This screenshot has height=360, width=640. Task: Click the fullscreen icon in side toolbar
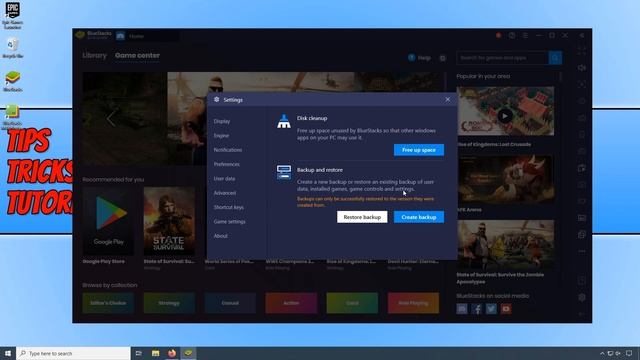[582, 51]
